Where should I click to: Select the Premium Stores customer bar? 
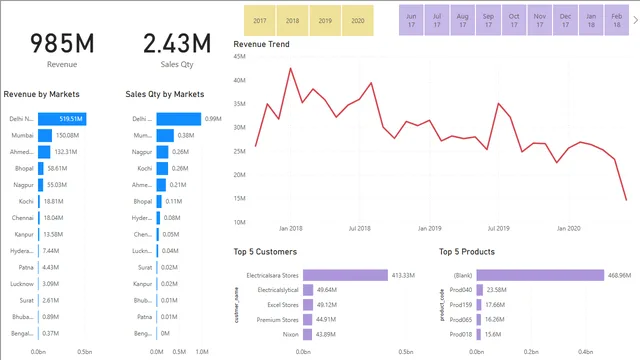[x=308, y=320]
